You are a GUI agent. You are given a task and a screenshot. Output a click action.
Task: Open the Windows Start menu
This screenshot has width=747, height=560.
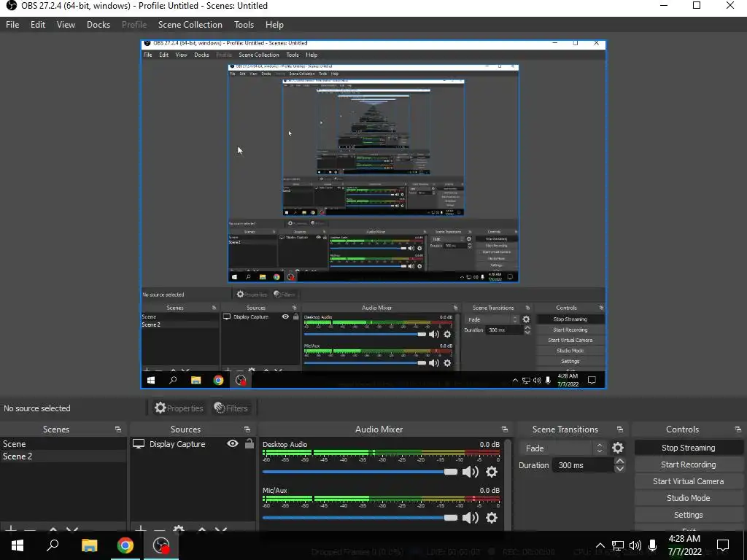[x=18, y=545]
